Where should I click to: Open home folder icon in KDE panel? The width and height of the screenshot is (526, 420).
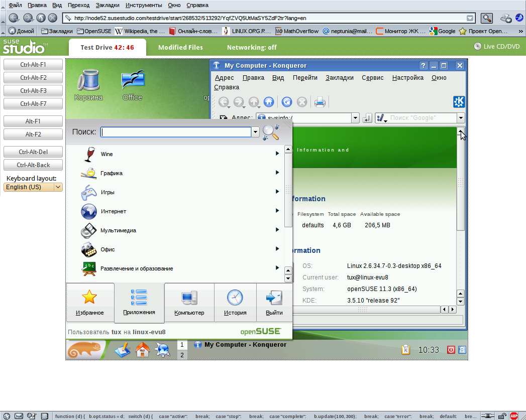pyautogui.click(x=143, y=350)
